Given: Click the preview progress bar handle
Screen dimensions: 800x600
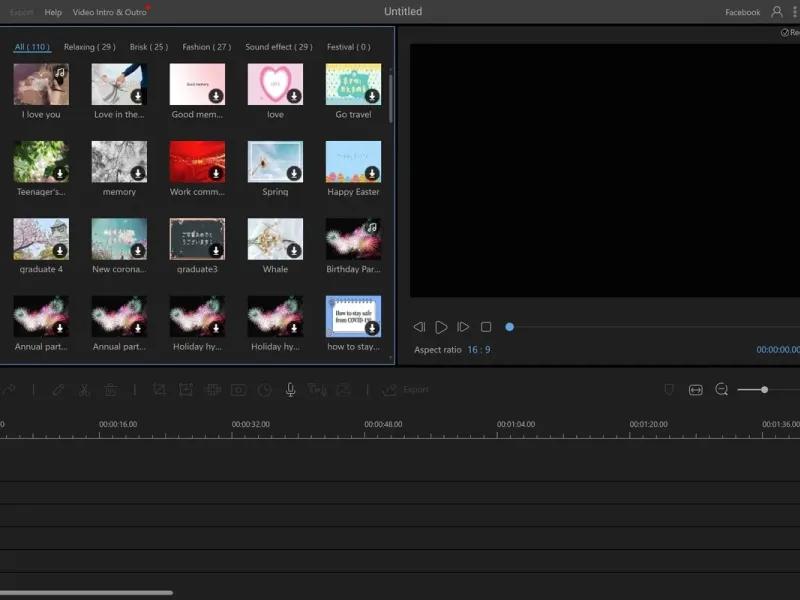Looking at the screenshot, I should 509,327.
